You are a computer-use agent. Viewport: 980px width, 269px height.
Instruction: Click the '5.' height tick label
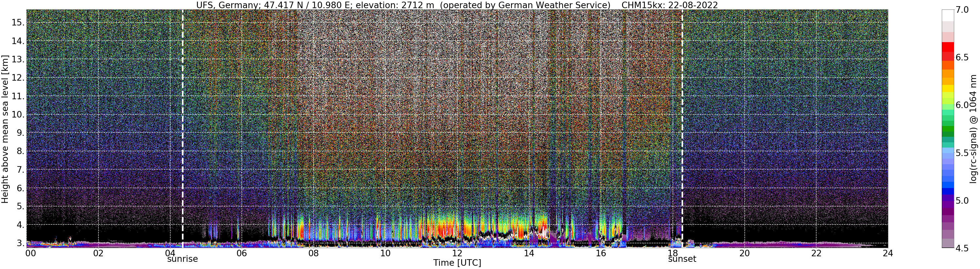(x=20, y=206)
